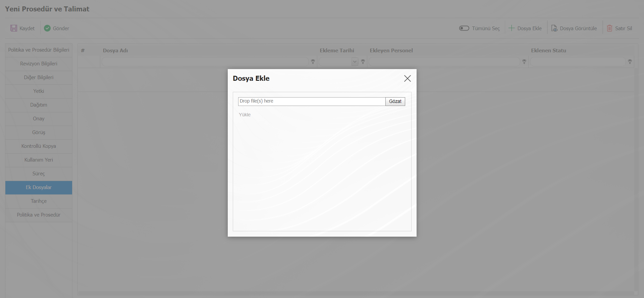Screen dimensions: 644x298
Task: Open the Tarihçe tab
Action: pyautogui.click(x=39, y=201)
